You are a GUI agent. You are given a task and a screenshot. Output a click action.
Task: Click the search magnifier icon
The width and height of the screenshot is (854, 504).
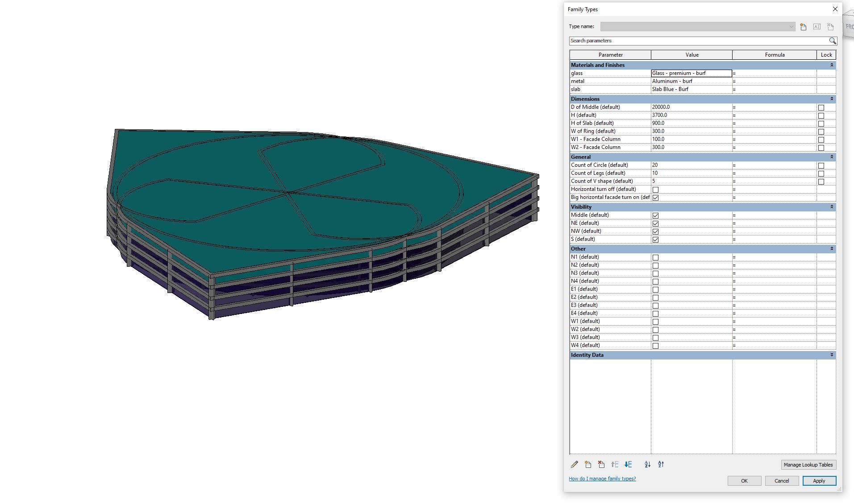pyautogui.click(x=833, y=41)
